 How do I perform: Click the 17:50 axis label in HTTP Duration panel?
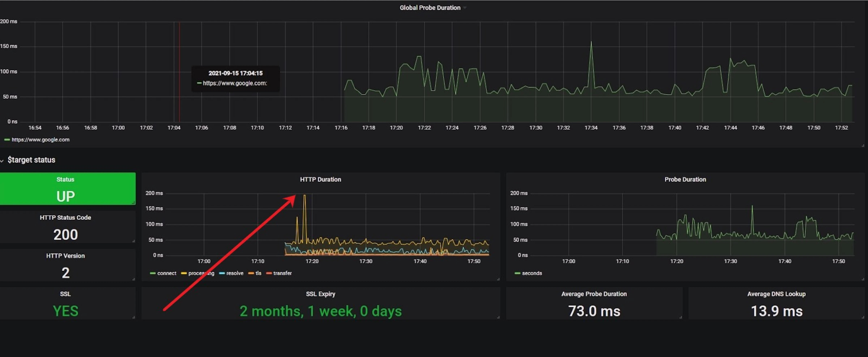[x=474, y=262]
